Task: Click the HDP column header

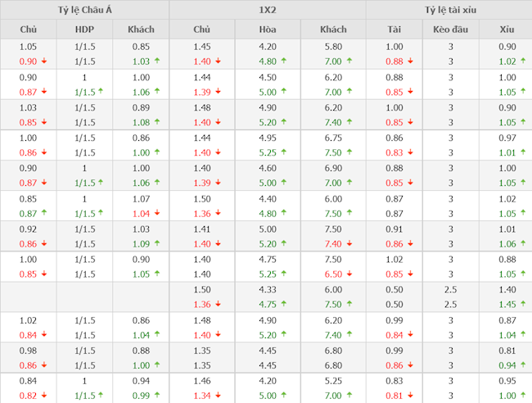Action: [x=85, y=30]
